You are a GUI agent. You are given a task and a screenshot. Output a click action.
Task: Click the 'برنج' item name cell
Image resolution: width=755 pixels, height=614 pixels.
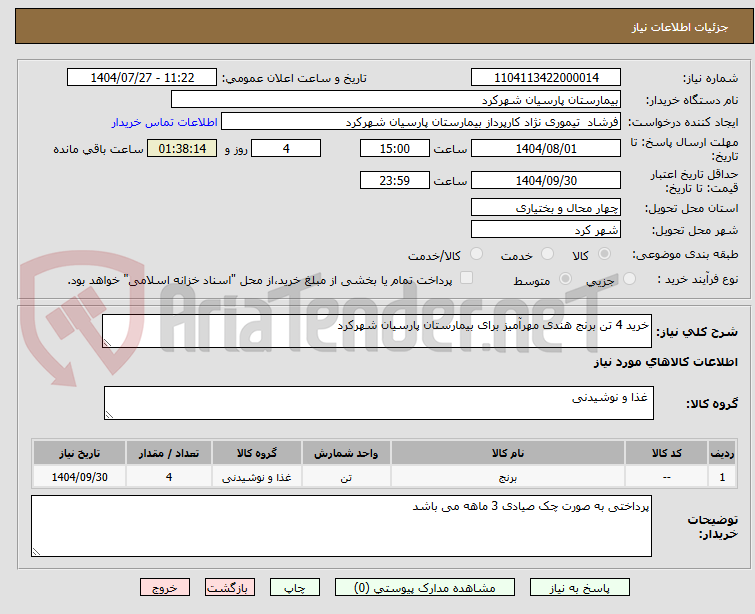508,477
